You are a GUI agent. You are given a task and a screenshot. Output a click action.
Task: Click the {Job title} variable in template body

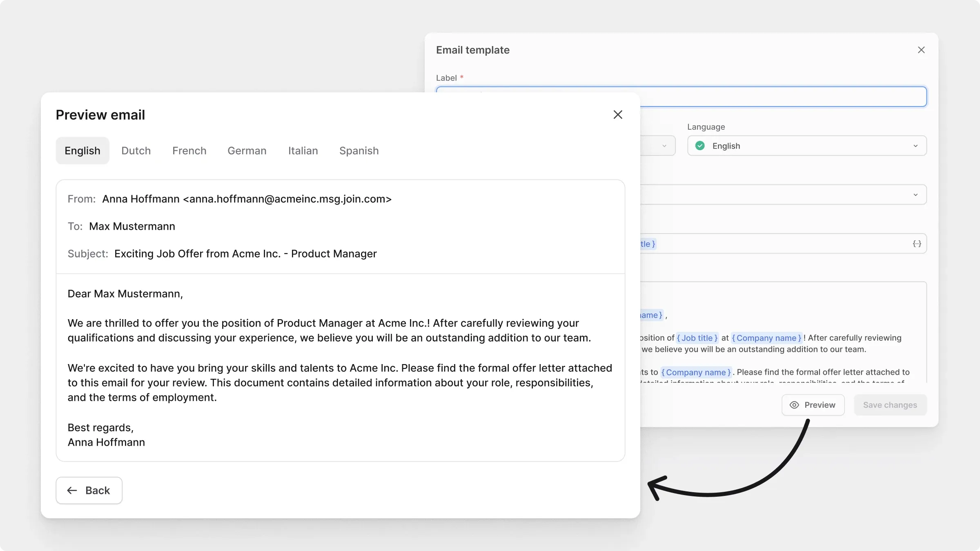click(697, 338)
